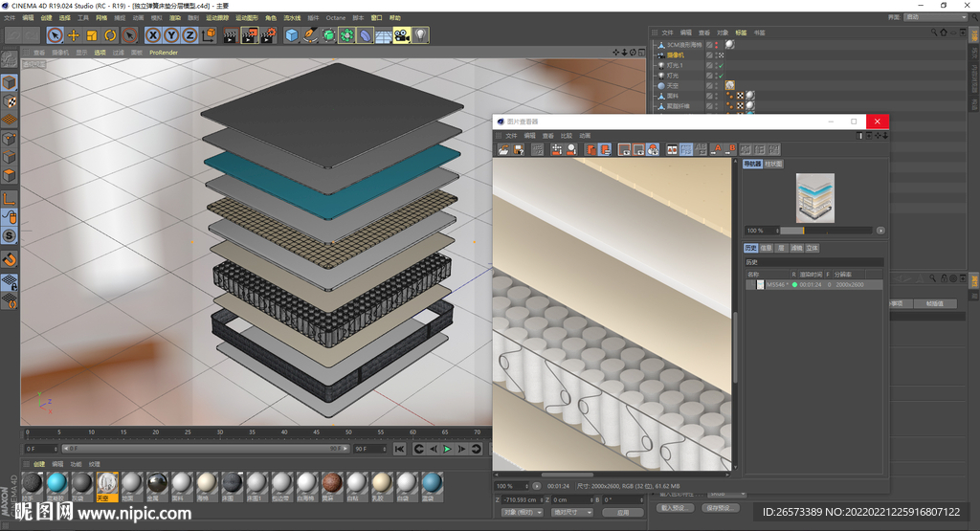Click the 应用 apply button
The width and height of the screenshot is (980, 531).
[622, 512]
